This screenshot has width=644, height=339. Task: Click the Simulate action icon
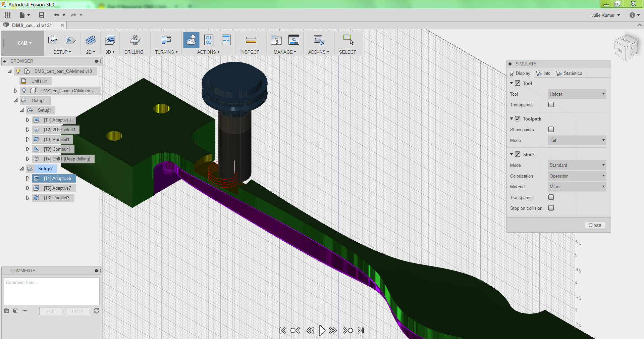coord(191,40)
